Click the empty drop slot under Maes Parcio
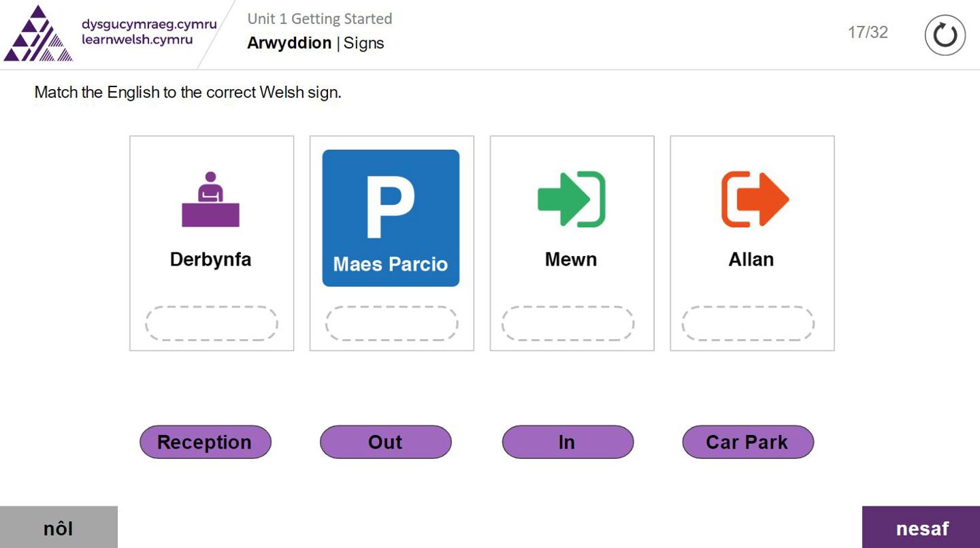 coord(391,323)
